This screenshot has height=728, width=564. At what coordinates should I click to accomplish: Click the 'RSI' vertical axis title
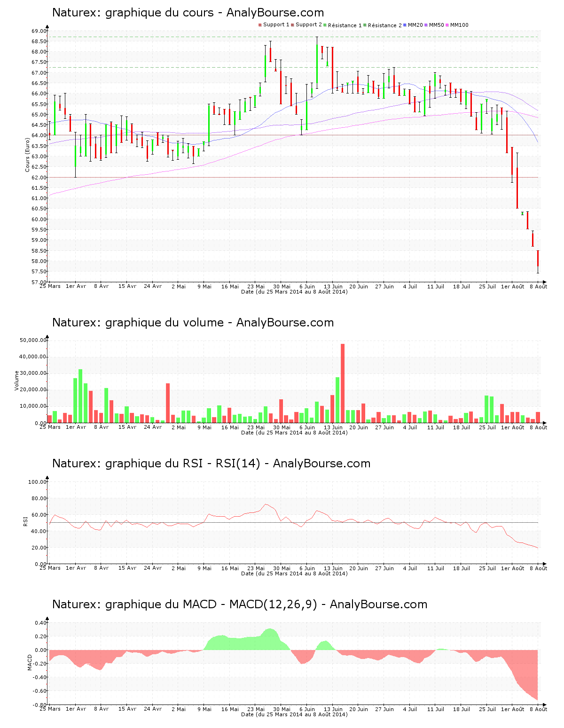(x=25, y=521)
